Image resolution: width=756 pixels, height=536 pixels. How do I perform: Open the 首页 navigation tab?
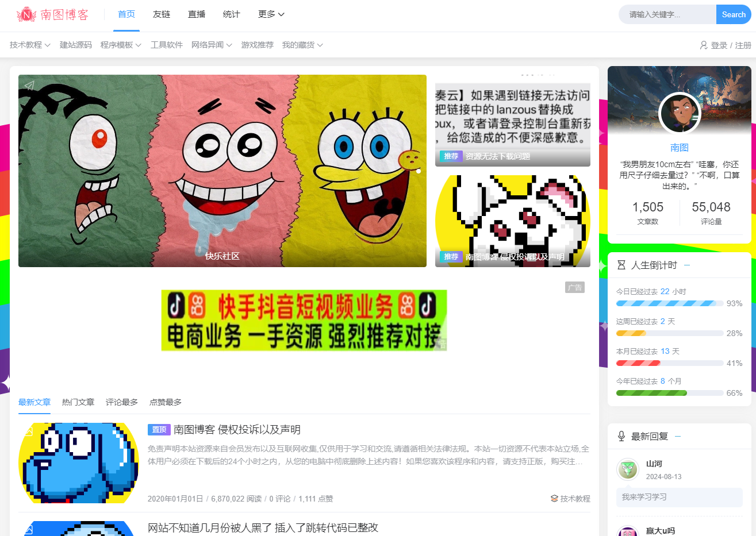click(126, 14)
